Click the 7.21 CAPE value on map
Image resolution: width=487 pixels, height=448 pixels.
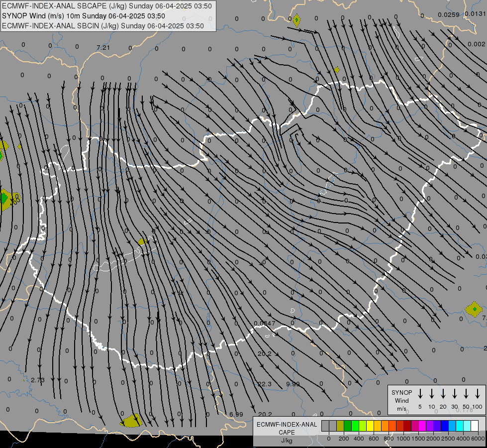[103, 48]
